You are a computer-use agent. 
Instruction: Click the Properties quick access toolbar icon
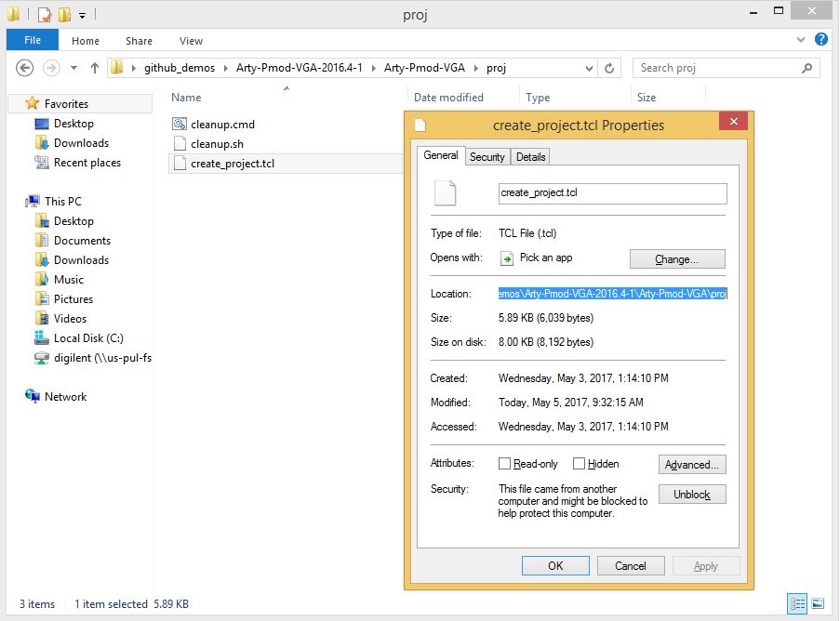click(x=45, y=14)
